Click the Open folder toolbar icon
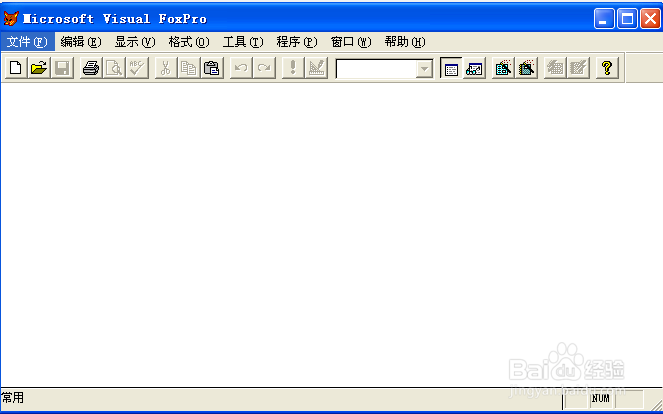The width and height of the screenshot is (663, 414). point(39,68)
